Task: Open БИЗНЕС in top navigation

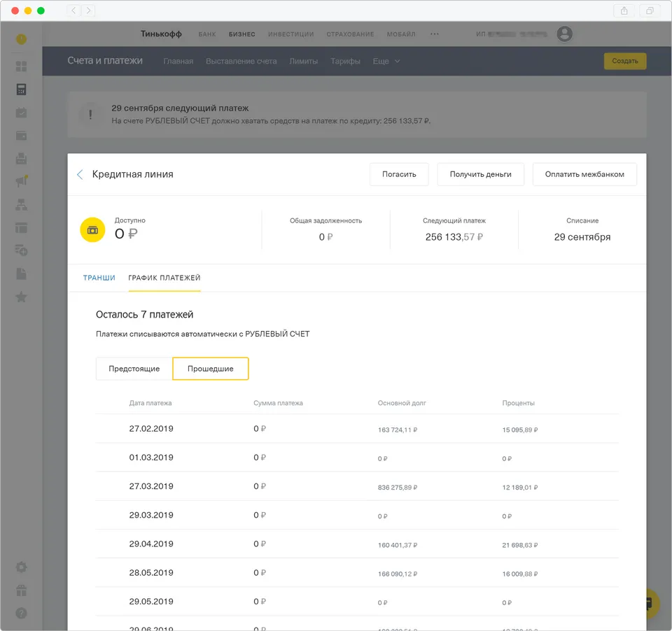Action: [241, 34]
